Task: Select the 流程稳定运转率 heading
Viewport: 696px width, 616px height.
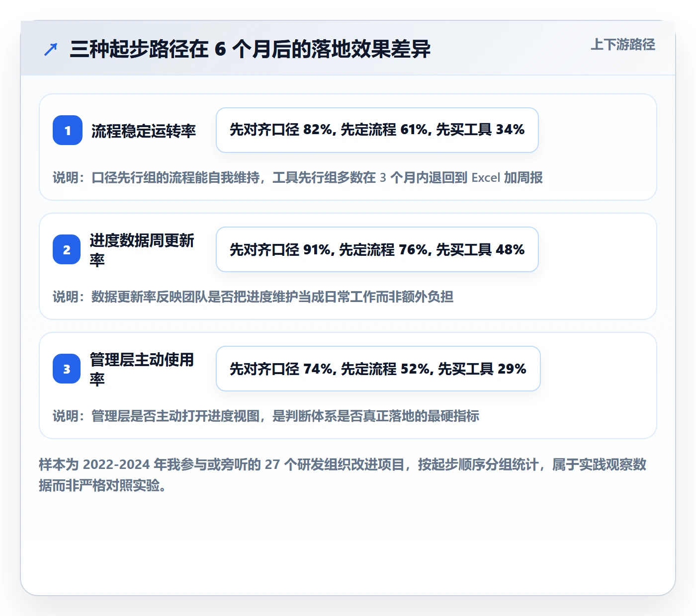Action: point(144,131)
